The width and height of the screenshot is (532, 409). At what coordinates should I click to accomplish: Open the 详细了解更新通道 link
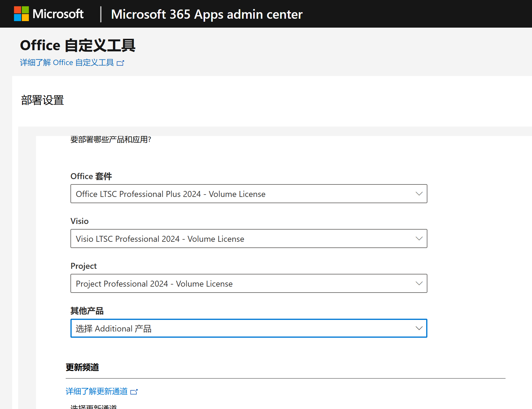coord(97,391)
